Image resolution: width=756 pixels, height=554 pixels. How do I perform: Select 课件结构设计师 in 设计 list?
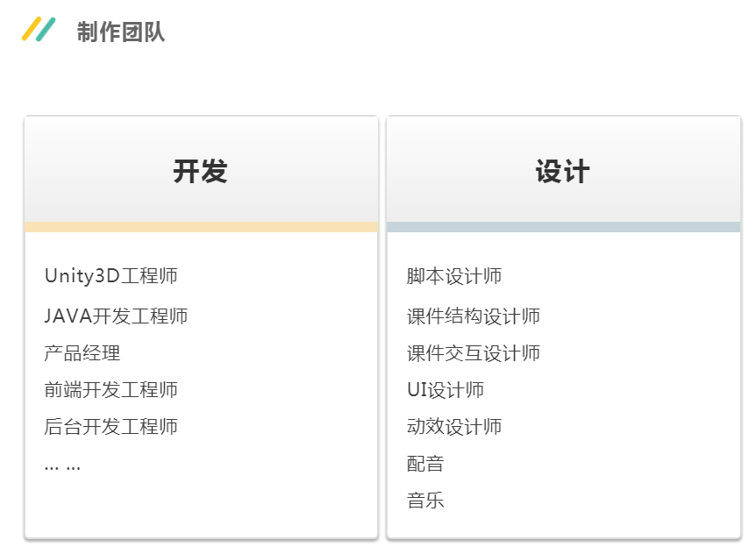pyautogui.click(x=474, y=316)
